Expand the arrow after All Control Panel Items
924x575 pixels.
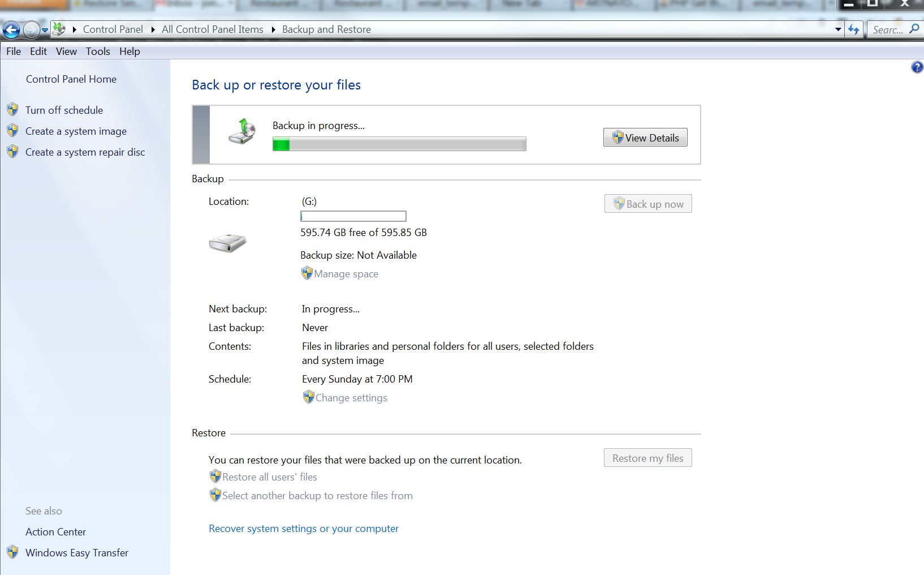[273, 29]
